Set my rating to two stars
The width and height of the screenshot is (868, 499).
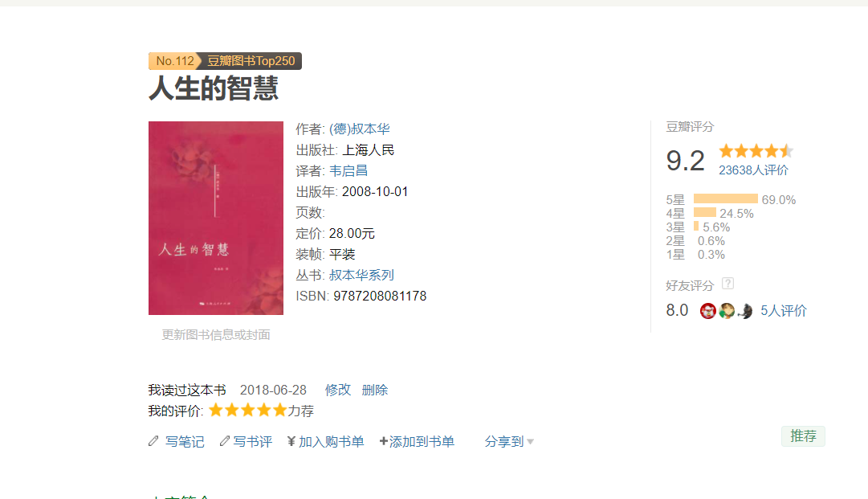tap(232, 411)
